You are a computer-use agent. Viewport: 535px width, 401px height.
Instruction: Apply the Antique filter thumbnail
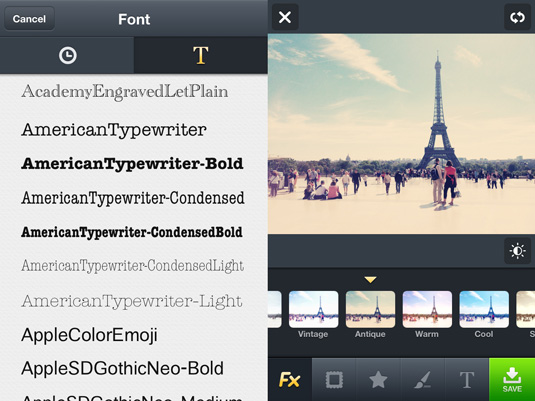click(370, 309)
